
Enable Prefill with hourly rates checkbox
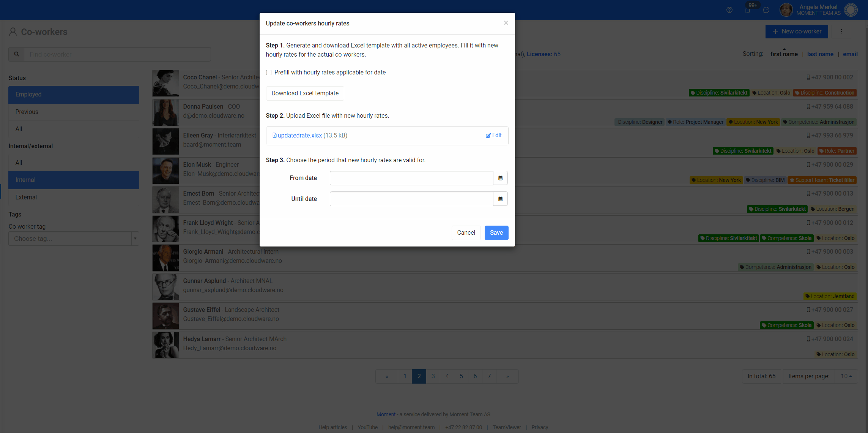click(x=269, y=73)
